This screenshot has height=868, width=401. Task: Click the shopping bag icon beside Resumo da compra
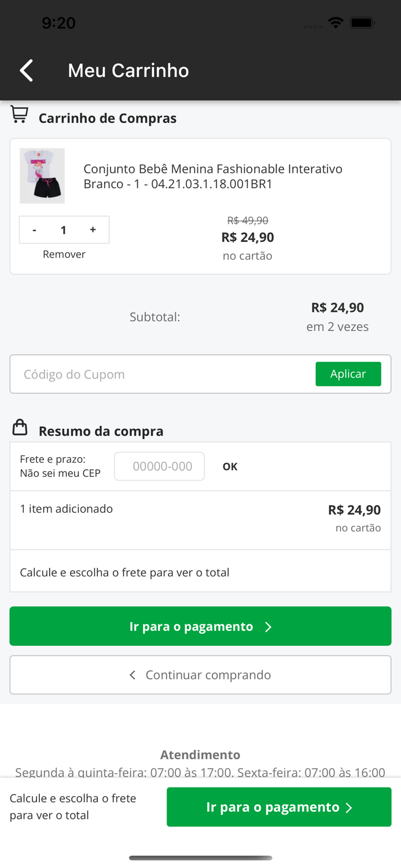tap(20, 428)
